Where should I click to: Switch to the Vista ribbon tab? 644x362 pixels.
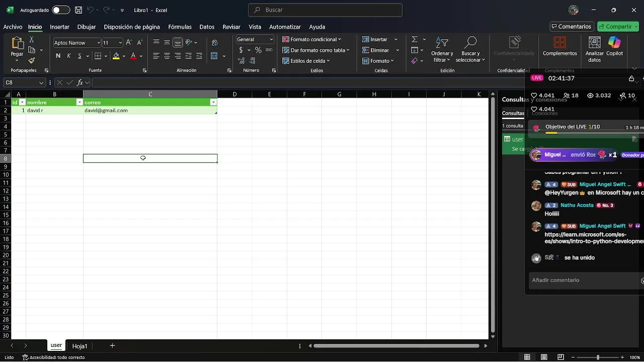[x=255, y=27]
